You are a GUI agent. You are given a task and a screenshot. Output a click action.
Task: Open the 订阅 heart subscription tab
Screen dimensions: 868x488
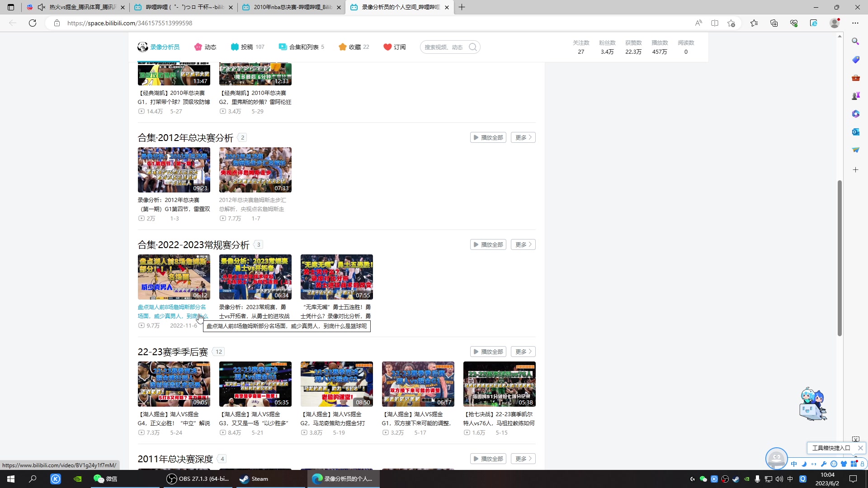pos(394,47)
